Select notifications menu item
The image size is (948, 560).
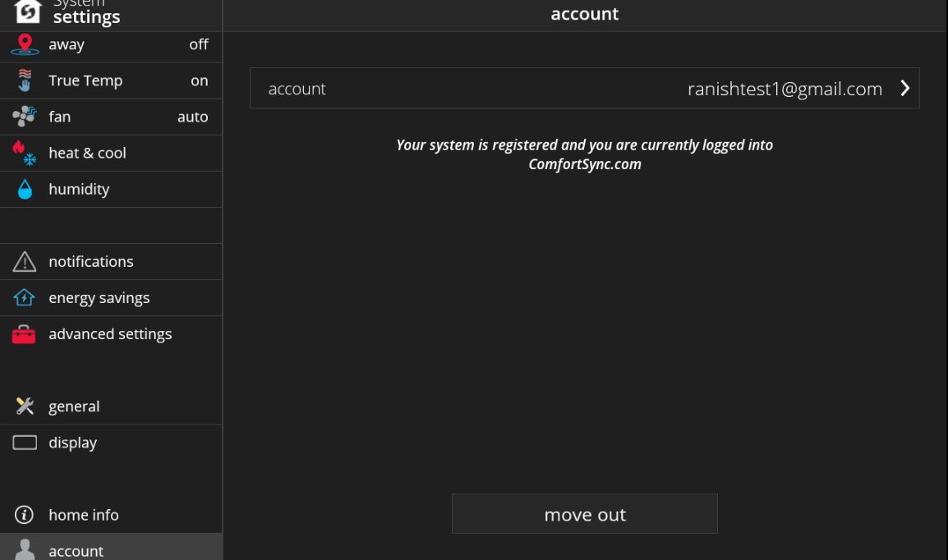tap(111, 262)
